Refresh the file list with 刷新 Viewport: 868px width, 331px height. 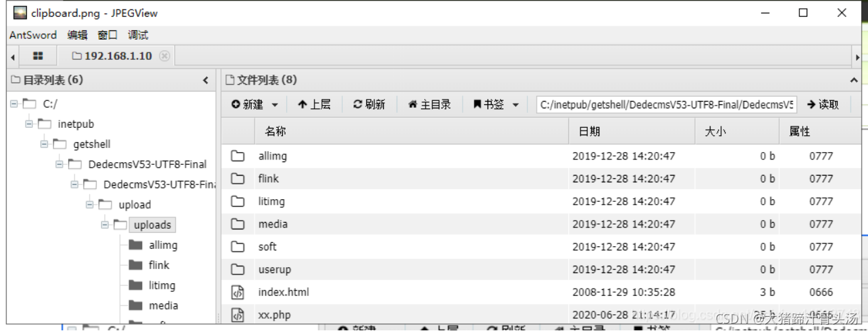click(369, 104)
